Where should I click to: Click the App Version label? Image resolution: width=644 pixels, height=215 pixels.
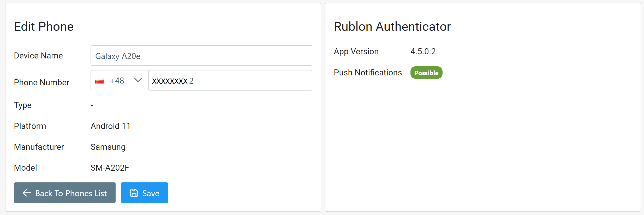click(x=356, y=51)
